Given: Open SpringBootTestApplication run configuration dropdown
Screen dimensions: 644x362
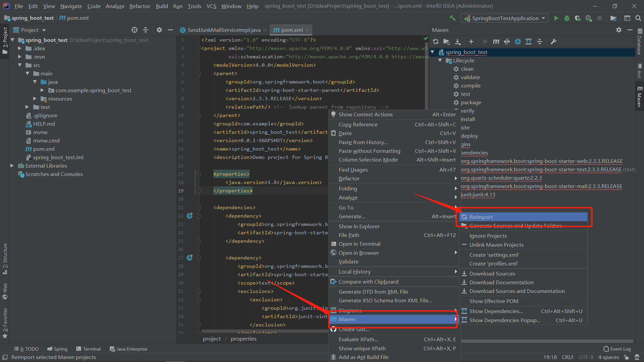Looking at the screenshot, I should [504, 18].
